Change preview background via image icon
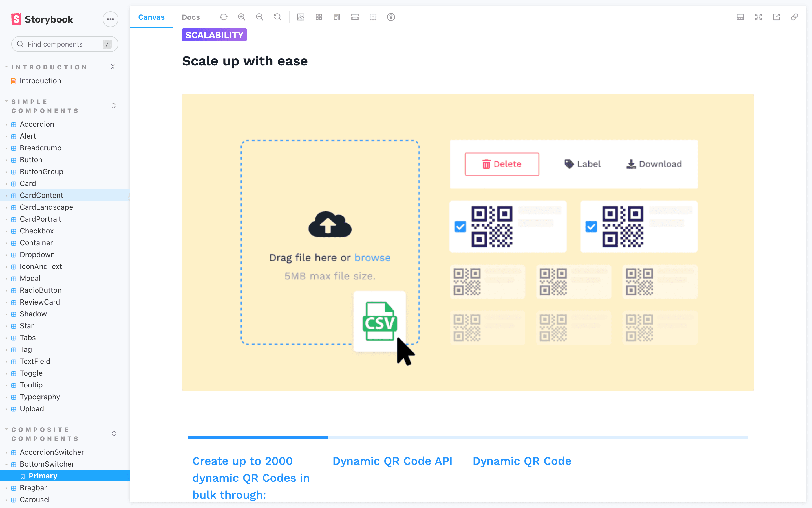The height and width of the screenshot is (508, 812). click(x=301, y=17)
